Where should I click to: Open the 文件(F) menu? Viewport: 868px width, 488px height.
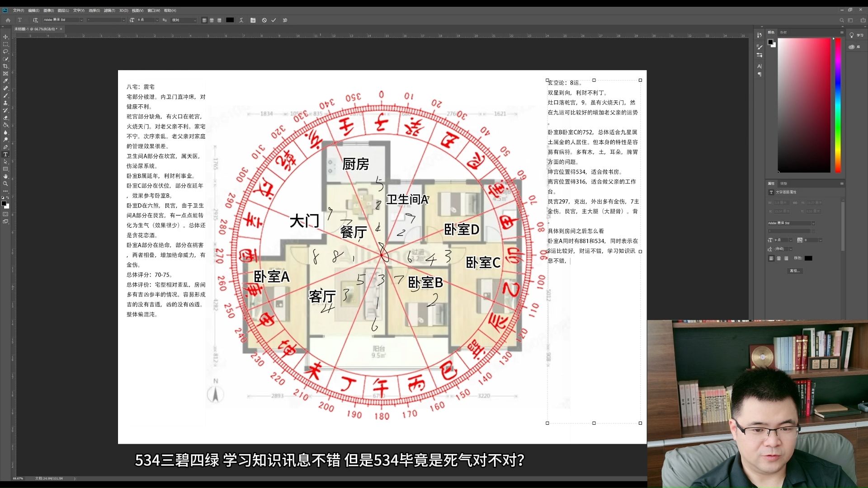pyautogui.click(x=19, y=10)
